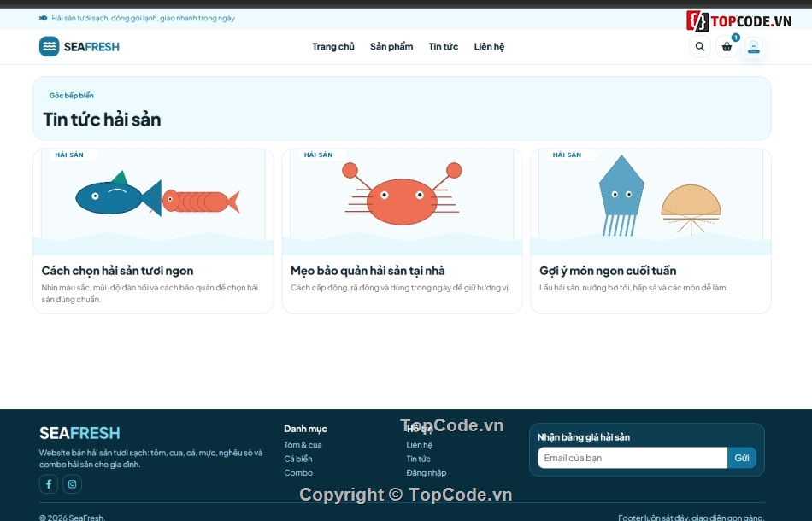Viewport: 812px width, 521px height.
Task: Open the Sản phẩm menu item
Action: pyautogui.click(x=391, y=47)
